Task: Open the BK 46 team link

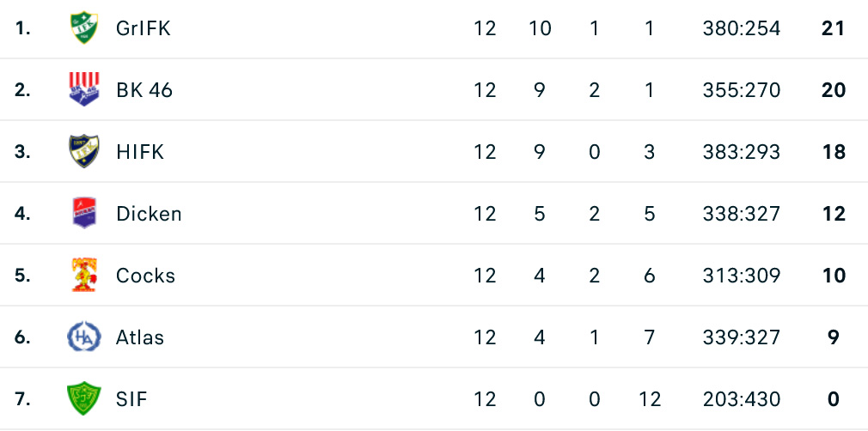Action: [x=144, y=90]
